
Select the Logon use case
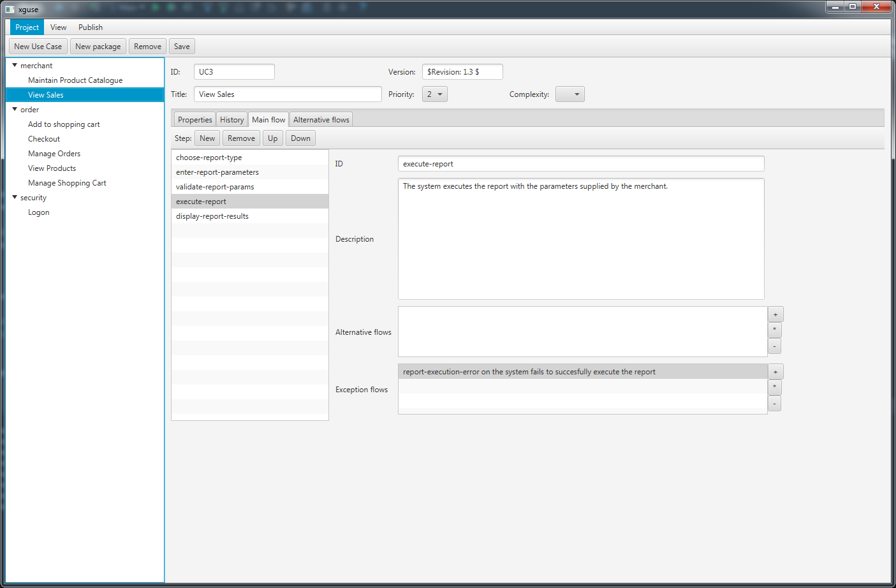pos(85,212)
